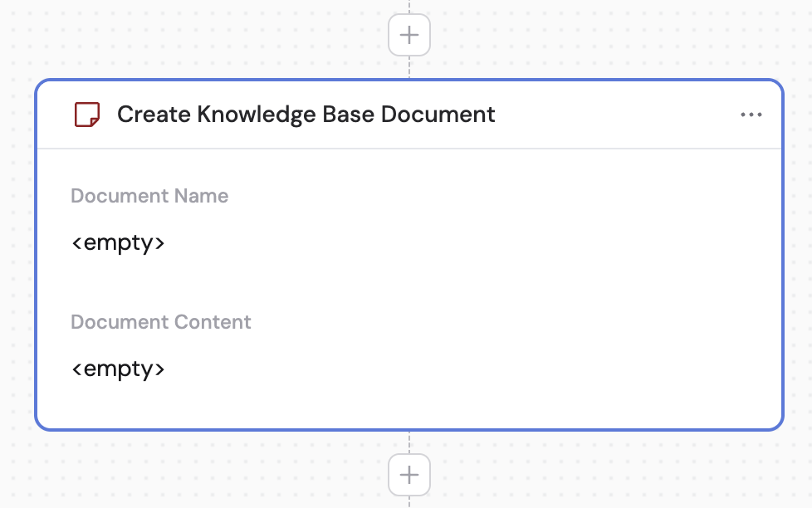Click the ellipsis icon on the node card

tap(751, 115)
